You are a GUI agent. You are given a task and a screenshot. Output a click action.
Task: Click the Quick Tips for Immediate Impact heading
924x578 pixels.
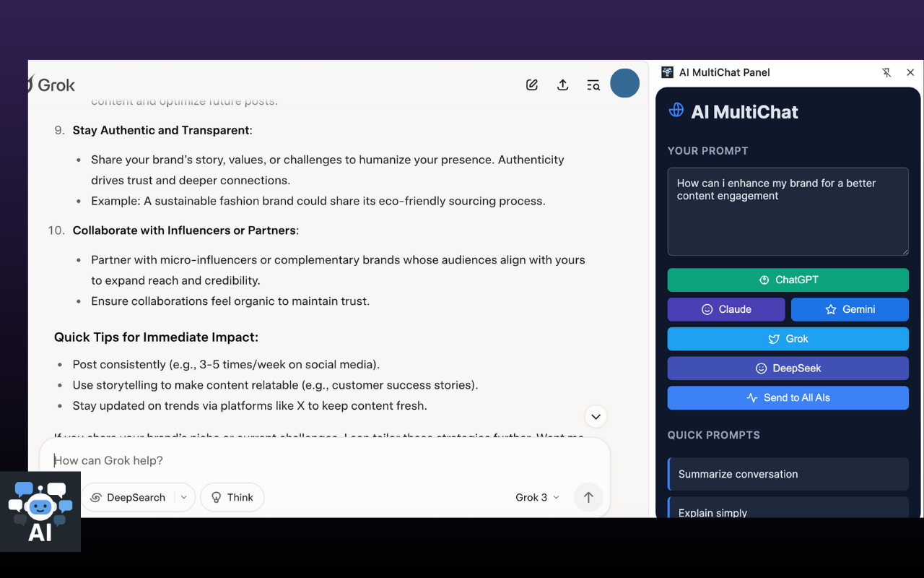tap(156, 337)
